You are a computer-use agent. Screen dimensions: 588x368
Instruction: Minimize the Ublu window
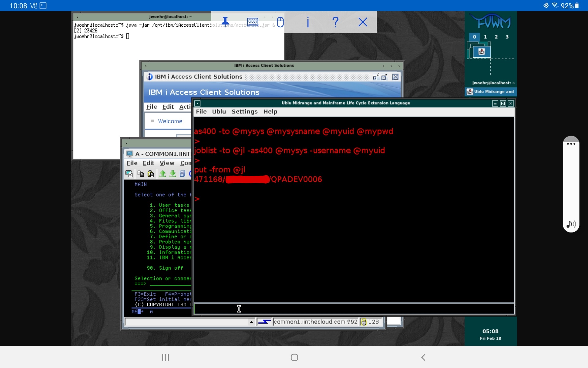[495, 103]
